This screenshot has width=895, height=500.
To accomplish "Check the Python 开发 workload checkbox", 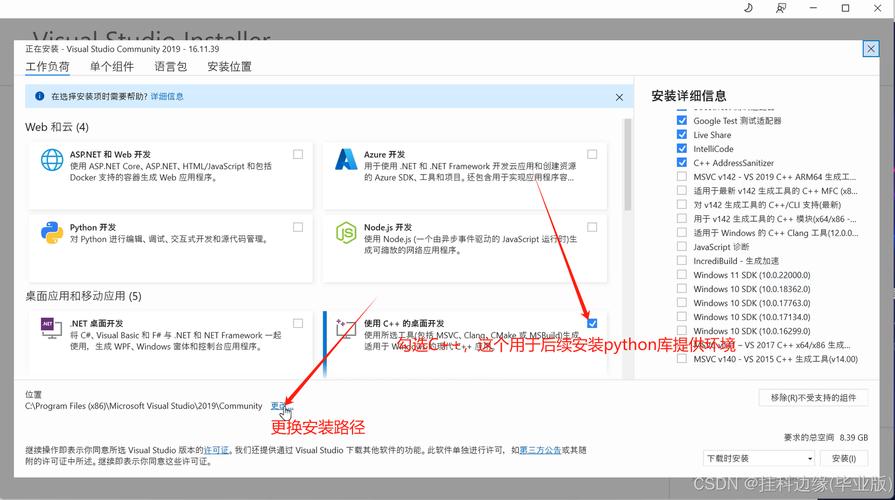I will point(298,227).
